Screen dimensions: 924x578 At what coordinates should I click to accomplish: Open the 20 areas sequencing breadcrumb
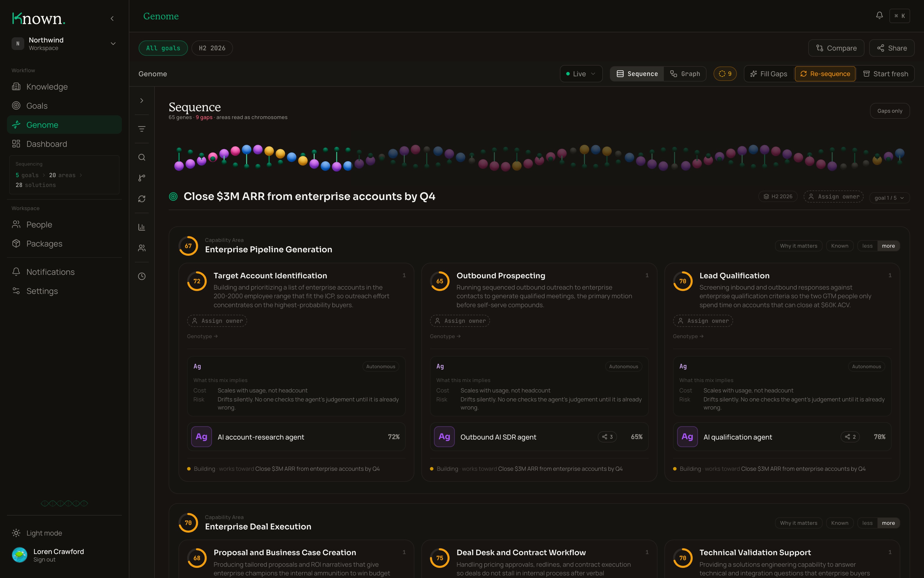click(x=62, y=175)
